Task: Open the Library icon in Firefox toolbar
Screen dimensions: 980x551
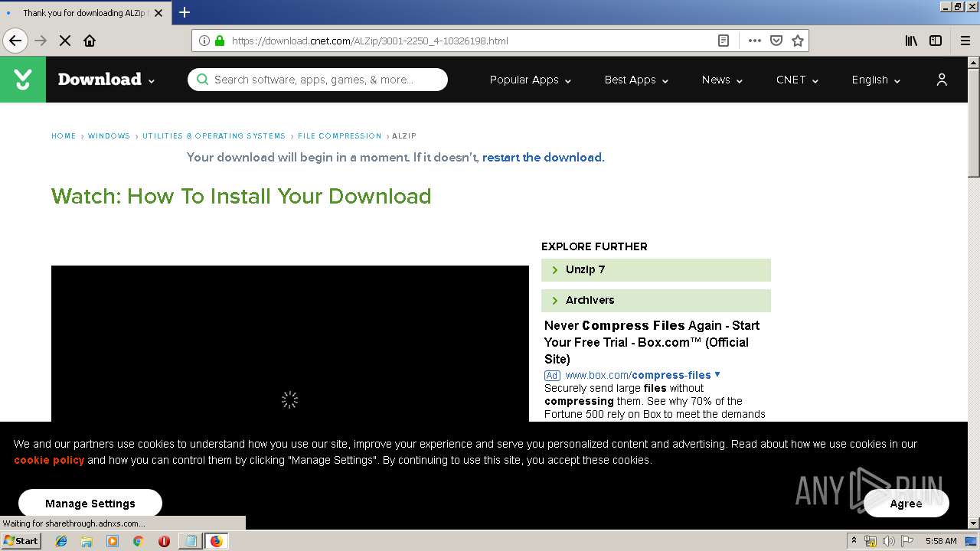Action: [x=911, y=41]
